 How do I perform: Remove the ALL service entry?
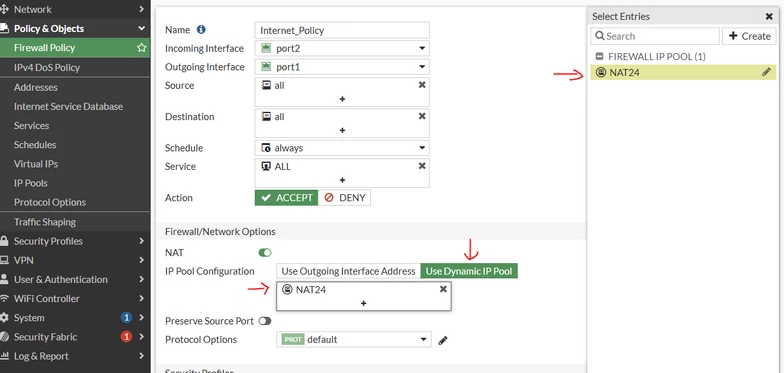tap(422, 166)
